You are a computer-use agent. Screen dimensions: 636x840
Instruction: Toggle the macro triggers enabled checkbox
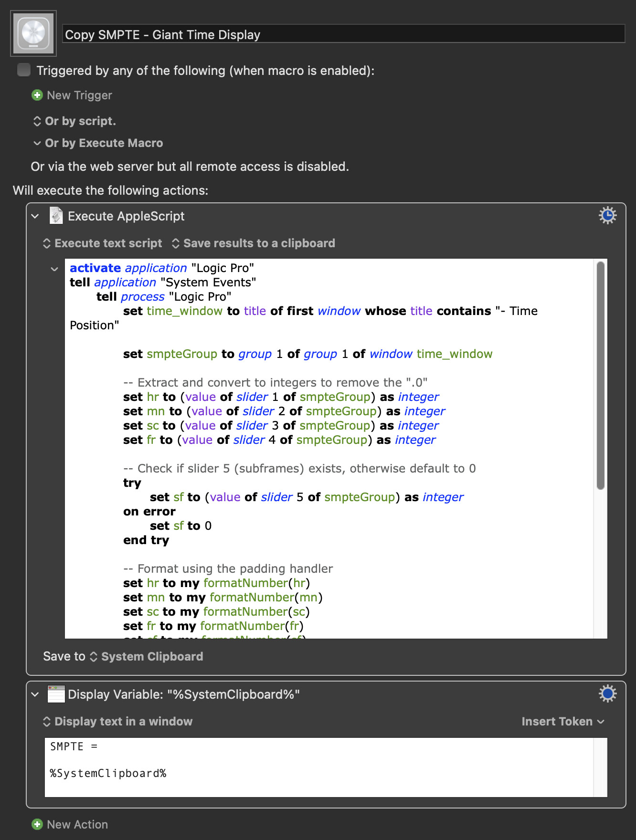pos(24,70)
